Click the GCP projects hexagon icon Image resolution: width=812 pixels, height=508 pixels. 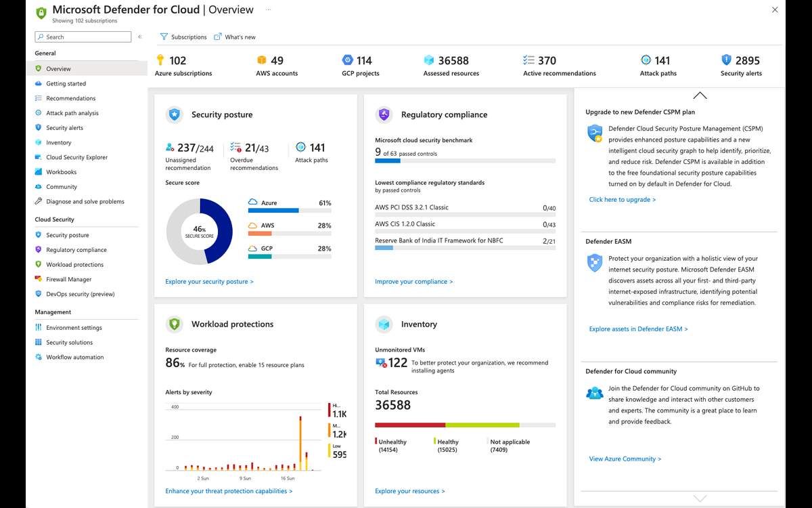348,60
